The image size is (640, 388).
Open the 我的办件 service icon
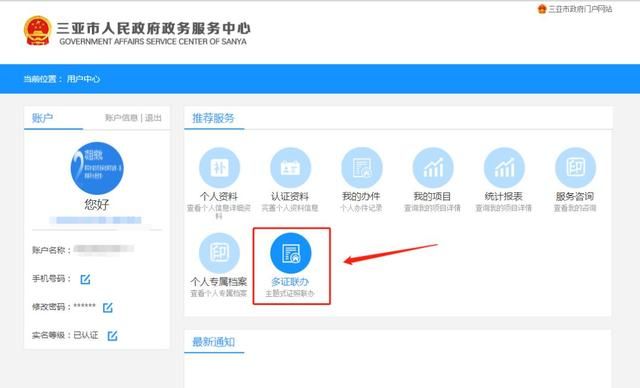[x=362, y=168]
